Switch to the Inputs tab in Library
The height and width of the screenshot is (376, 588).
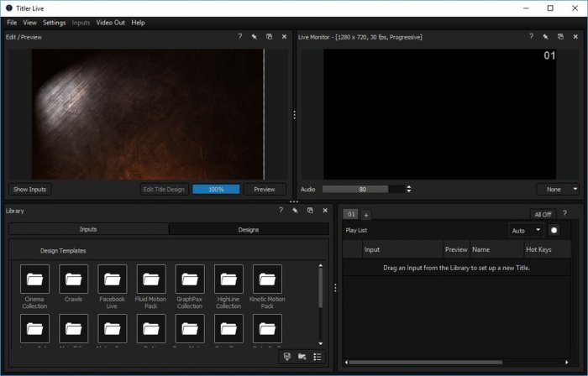88,229
